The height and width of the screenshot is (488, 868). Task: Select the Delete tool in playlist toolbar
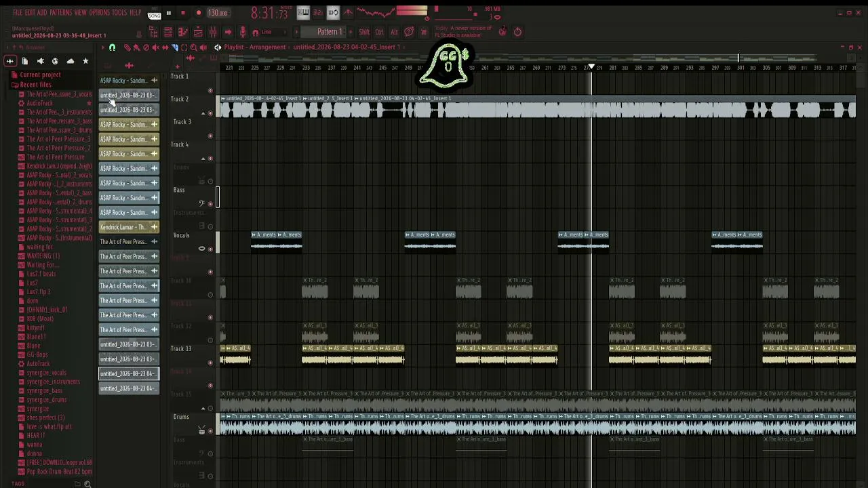tap(146, 47)
